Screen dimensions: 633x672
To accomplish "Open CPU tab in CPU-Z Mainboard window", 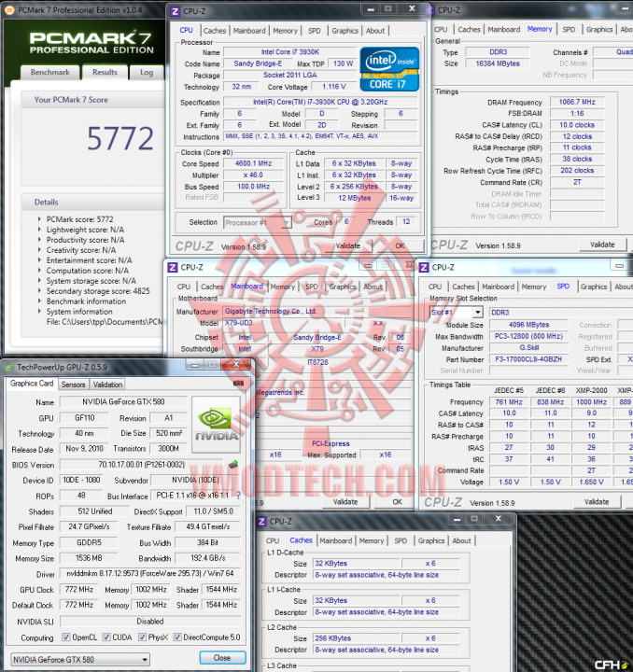I will click(x=184, y=287).
